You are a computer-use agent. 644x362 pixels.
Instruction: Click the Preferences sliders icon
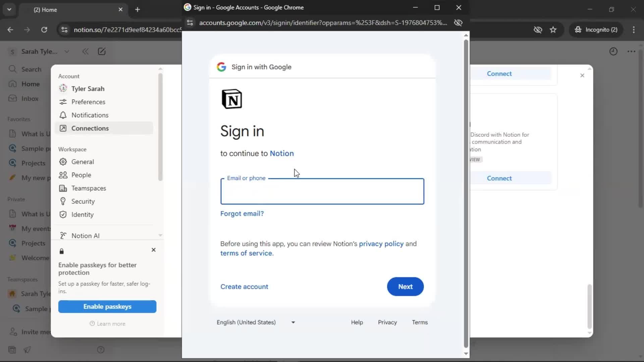[x=63, y=102]
